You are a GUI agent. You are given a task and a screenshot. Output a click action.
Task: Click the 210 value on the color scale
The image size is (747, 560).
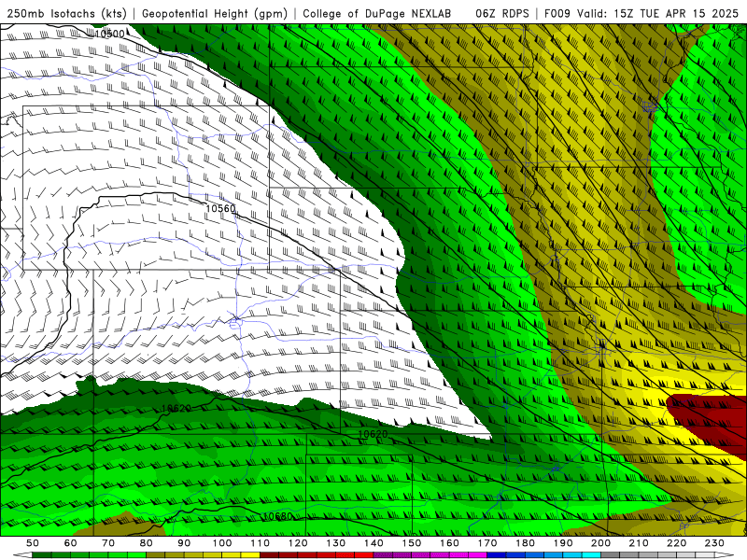pyautogui.click(x=640, y=543)
